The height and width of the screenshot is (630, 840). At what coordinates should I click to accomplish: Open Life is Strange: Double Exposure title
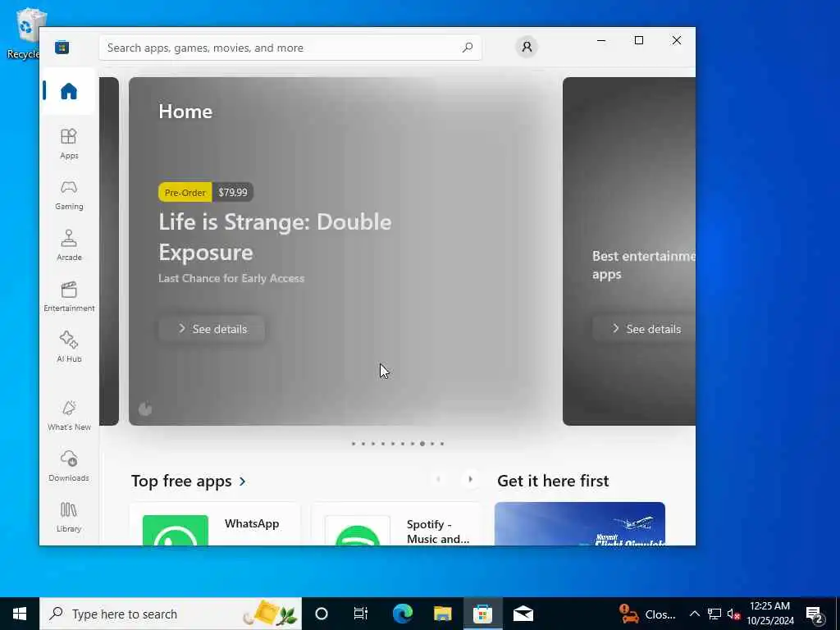[x=275, y=237]
